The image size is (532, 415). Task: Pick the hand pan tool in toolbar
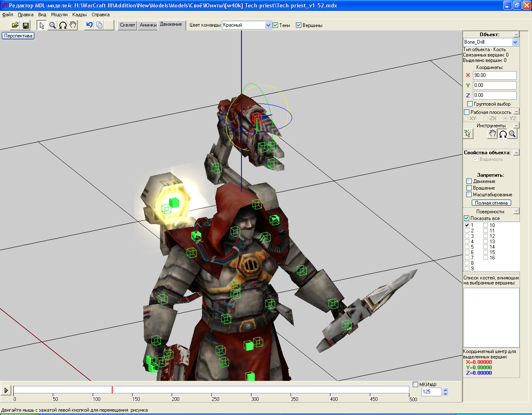[73, 25]
